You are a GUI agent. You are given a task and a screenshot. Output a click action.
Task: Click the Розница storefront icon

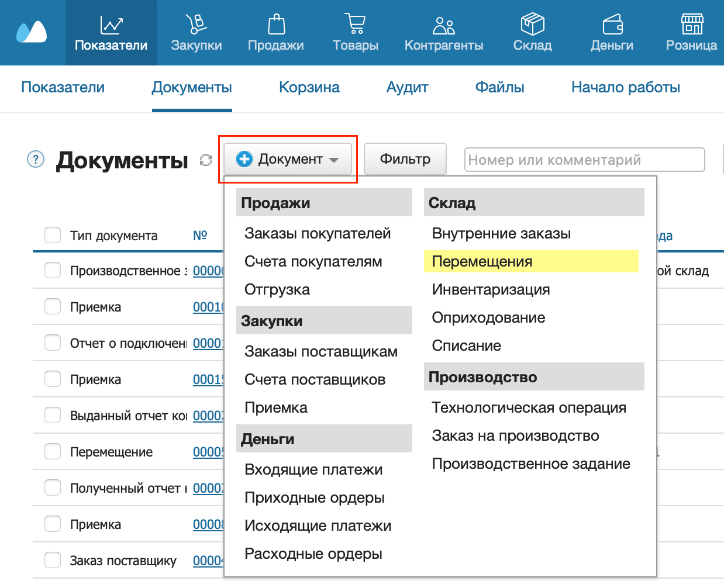(692, 25)
